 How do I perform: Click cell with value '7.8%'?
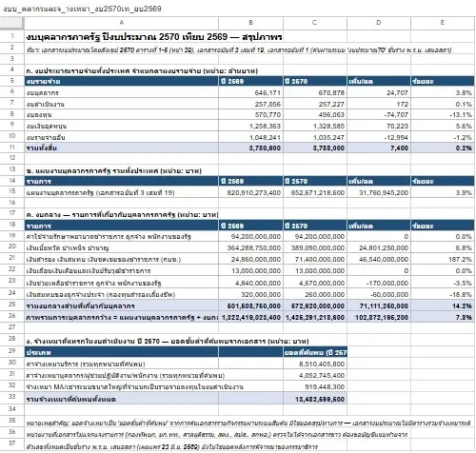(443, 317)
